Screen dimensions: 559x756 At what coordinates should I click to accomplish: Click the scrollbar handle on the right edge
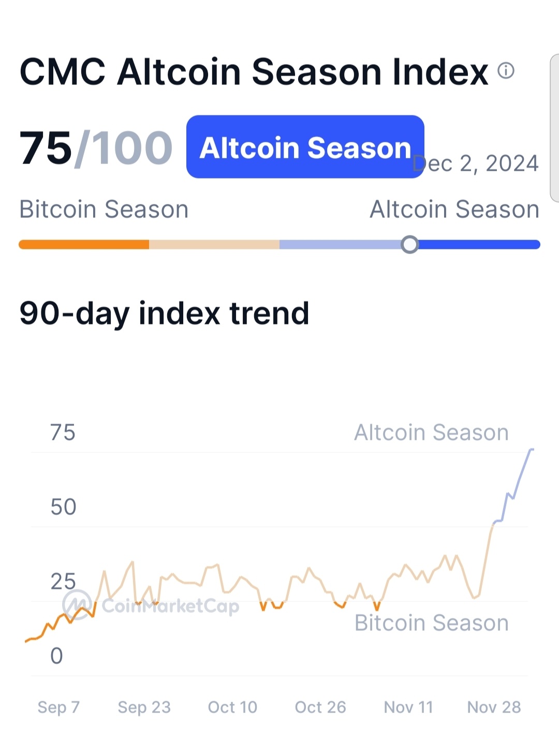554,128
